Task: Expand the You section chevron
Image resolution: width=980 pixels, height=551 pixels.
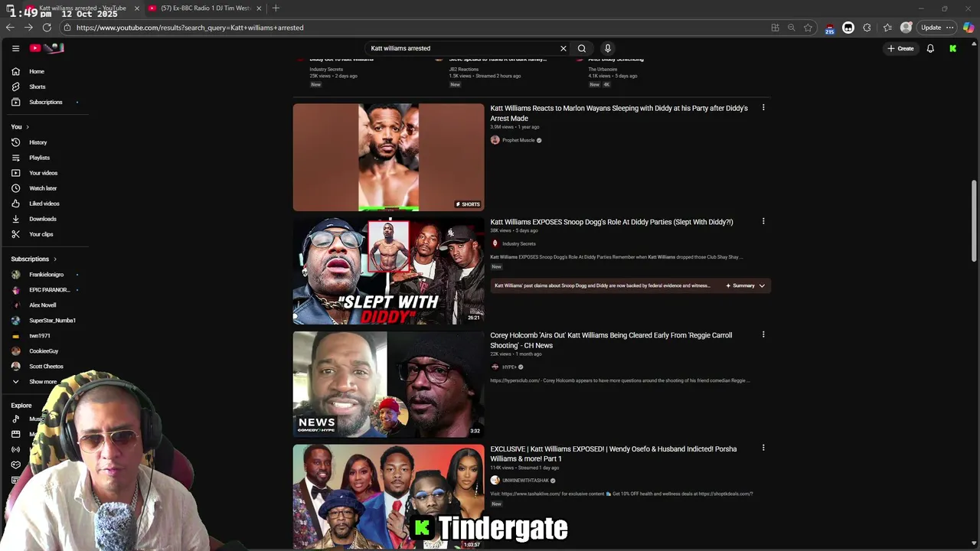Action: pyautogui.click(x=28, y=127)
